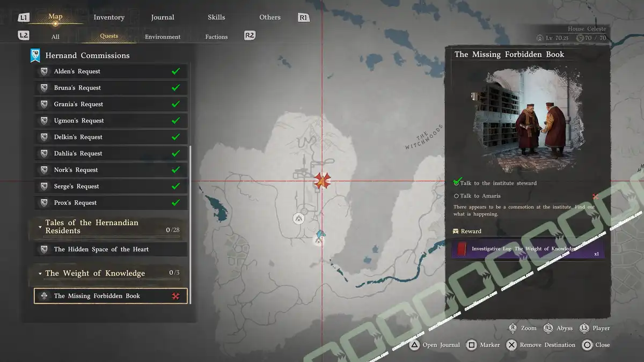Toggle tracking X on The Missing Forbidden Book
644x362 pixels.
point(175,296)
